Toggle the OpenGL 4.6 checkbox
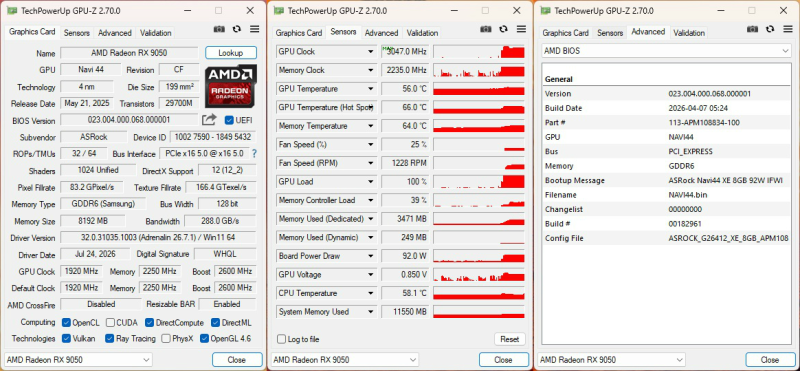Viewport: 800px width, 371px height. pyautogui.click(x=205, y=338)
